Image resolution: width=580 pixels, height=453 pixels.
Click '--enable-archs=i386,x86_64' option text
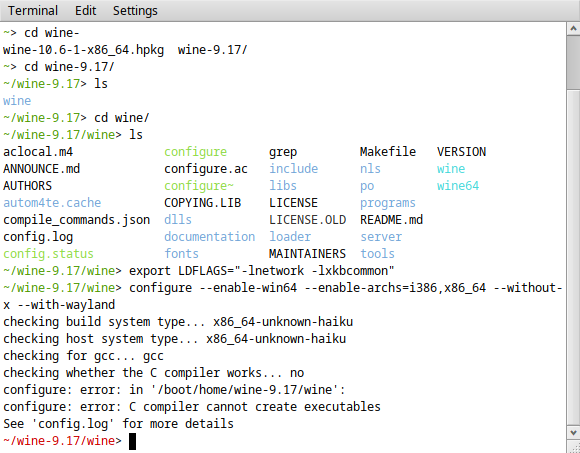click(x=395, y=288)
